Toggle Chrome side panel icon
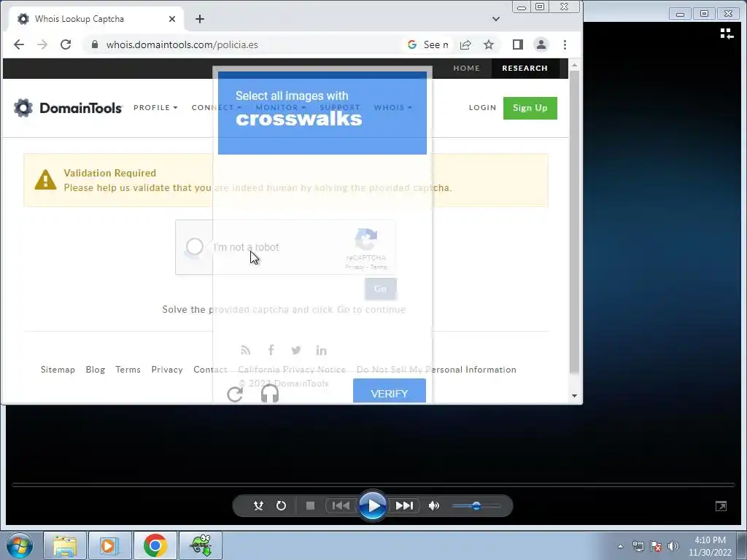747x560 pixels. click(x=518, y=44)
